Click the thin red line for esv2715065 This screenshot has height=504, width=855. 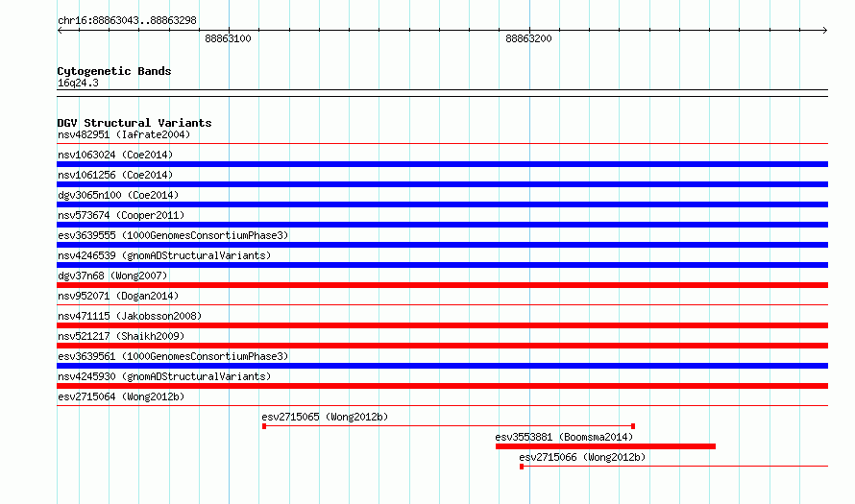[449, 426]
